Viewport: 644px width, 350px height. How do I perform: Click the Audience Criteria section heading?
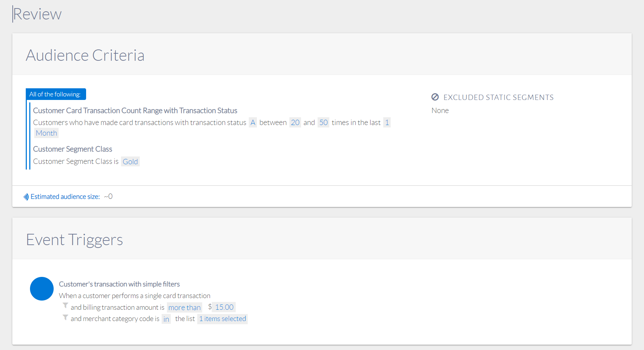85,55
